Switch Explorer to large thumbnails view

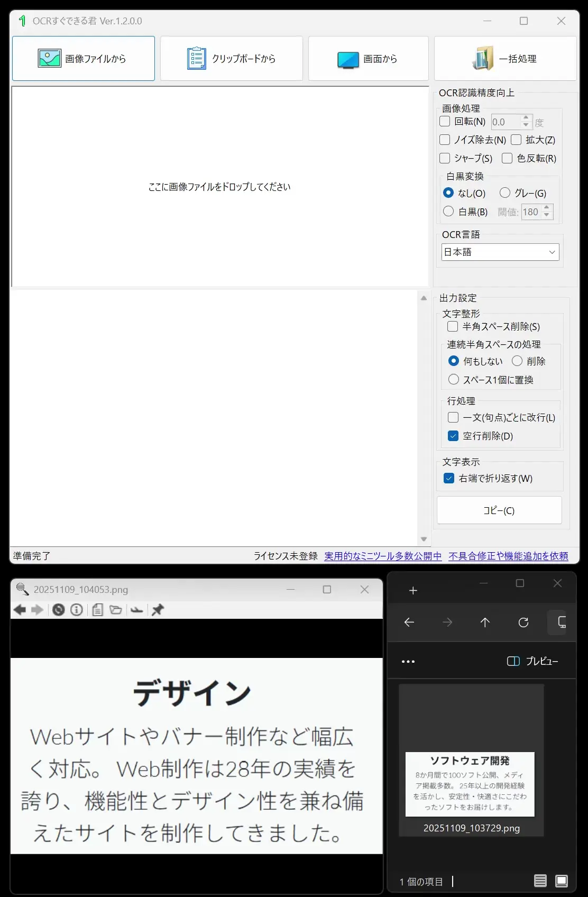(562, 881)
